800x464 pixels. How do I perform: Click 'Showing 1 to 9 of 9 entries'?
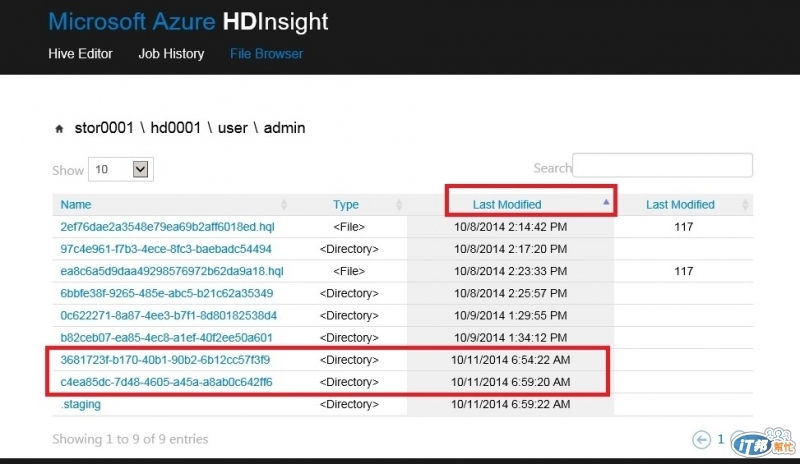coord(130,439)
